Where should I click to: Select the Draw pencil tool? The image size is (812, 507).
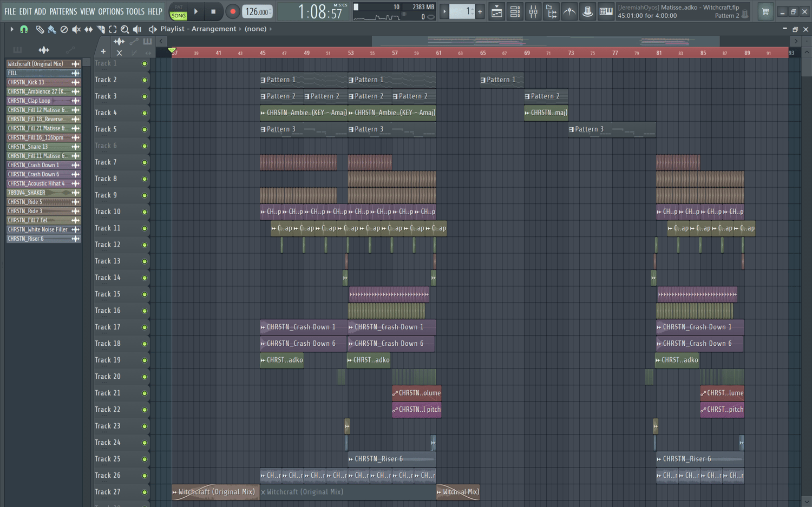coord(40,29)
